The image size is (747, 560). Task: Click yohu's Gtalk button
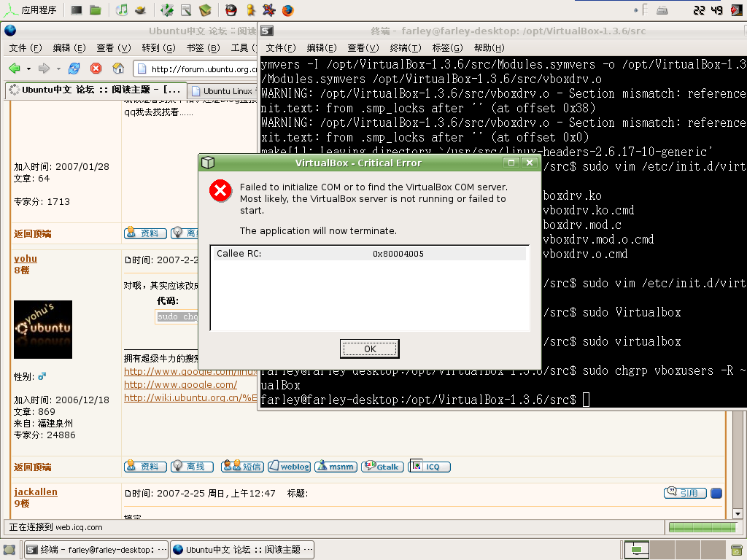pyautogui.click(x=383, y=467)
